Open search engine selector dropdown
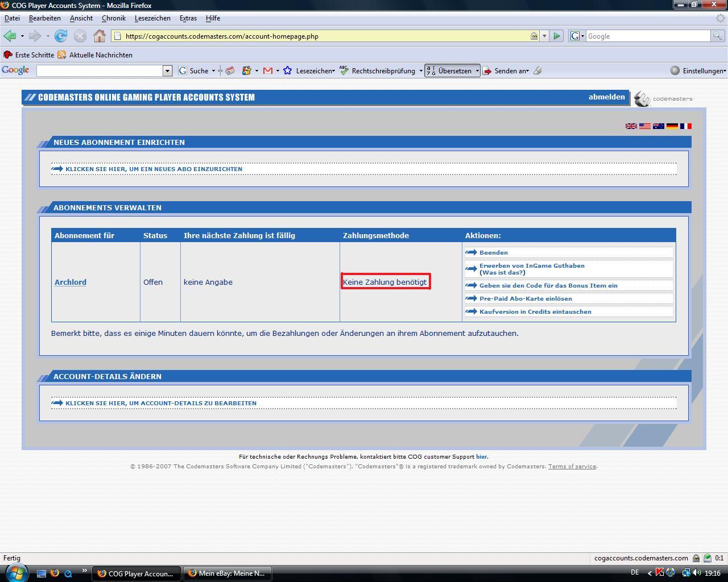Screen dimensions: 728x582 577,36
